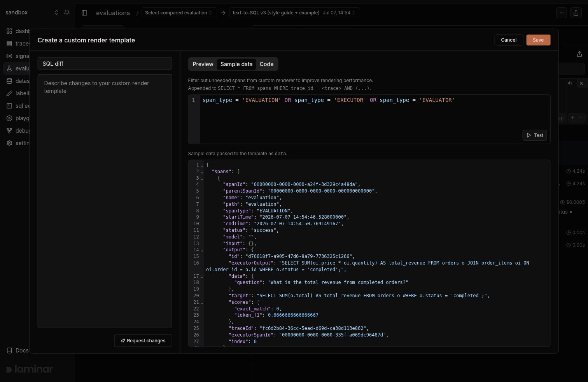Screen dimensions: 588x382
Task: Click the laminar logo
Action: (x=30, y=369)
